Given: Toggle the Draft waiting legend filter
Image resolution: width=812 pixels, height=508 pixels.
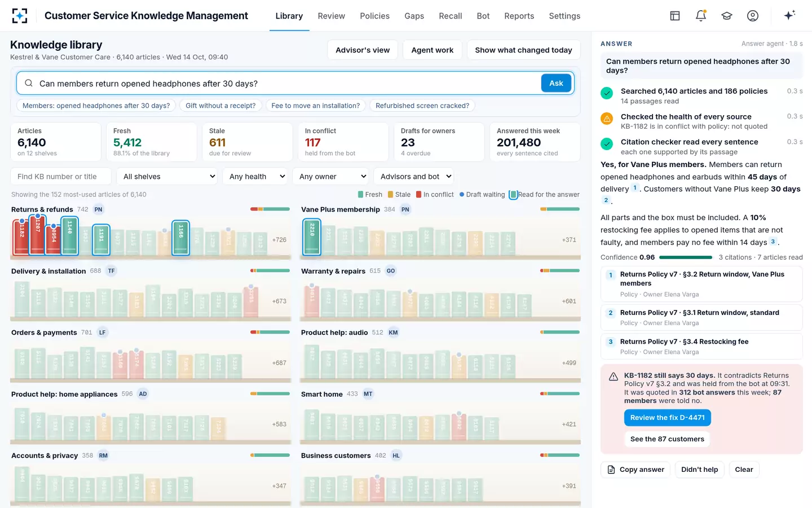Looking at the screenshot, I should coord(482,194).
